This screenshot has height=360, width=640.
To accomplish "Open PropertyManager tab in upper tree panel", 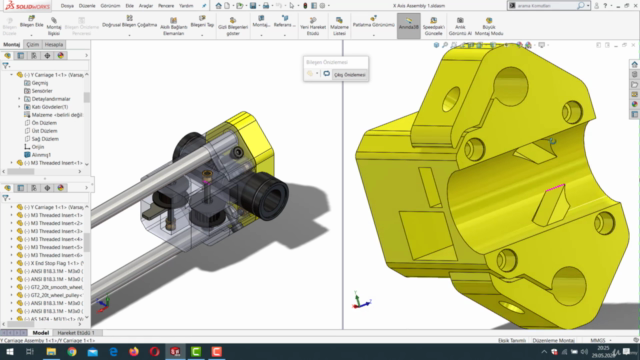I will pyautogui.click(x=20, y=56).
